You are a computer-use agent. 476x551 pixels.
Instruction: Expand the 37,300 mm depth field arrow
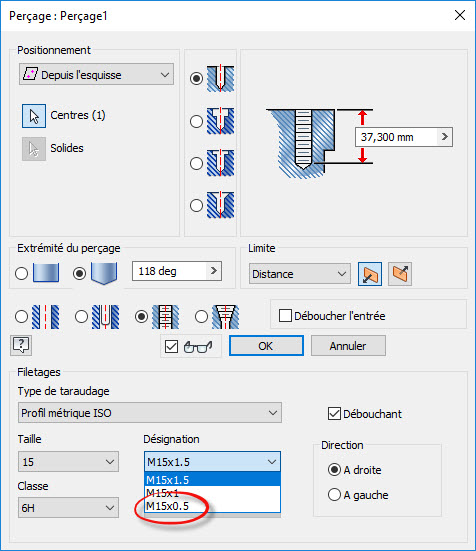[x=445, y=137]
